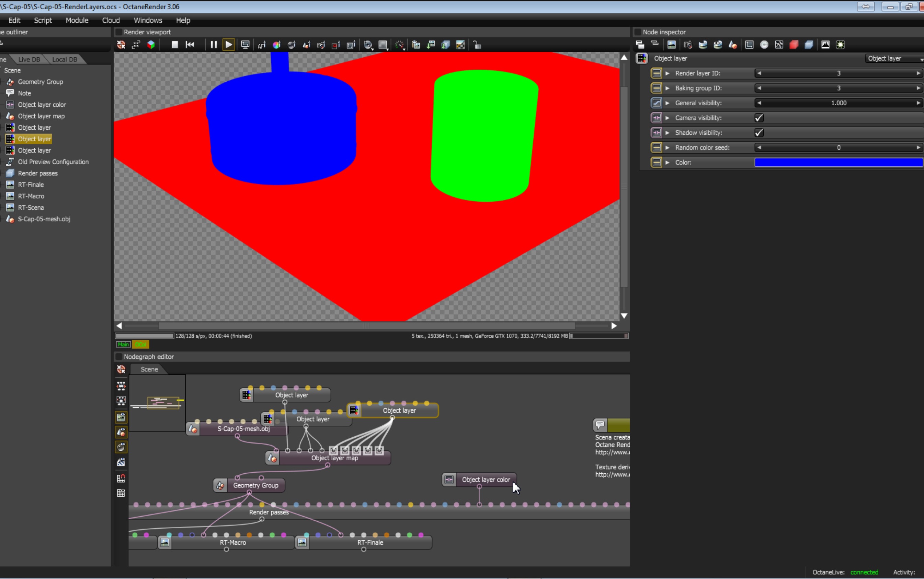
Task: Select Render passes in the outliner
Action: [x=37, y=173]
